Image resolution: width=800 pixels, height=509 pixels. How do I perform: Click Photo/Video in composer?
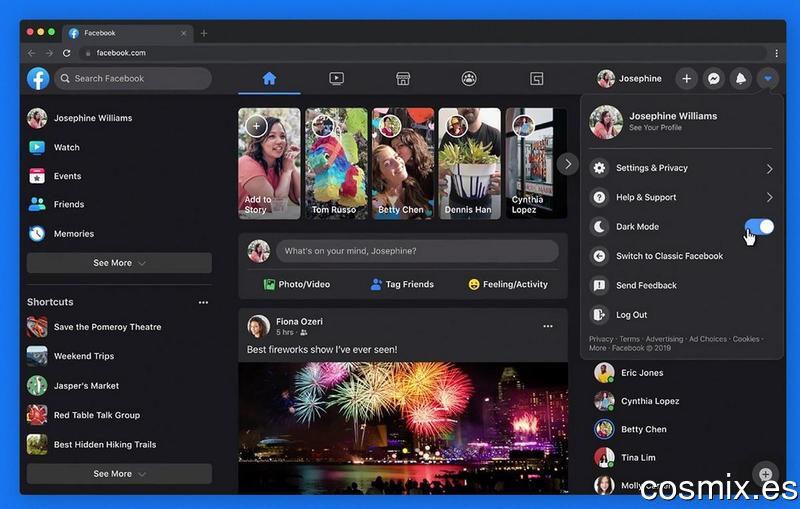point(297,285)
